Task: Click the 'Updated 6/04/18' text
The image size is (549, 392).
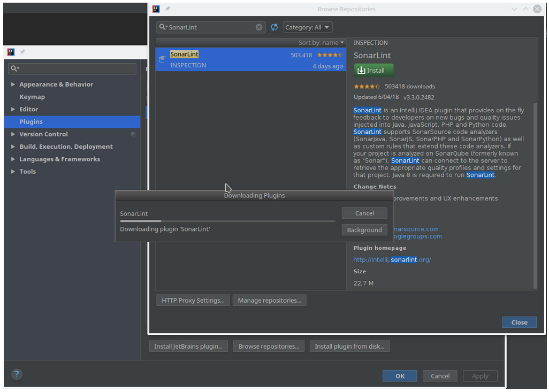Action: (376, 97)
